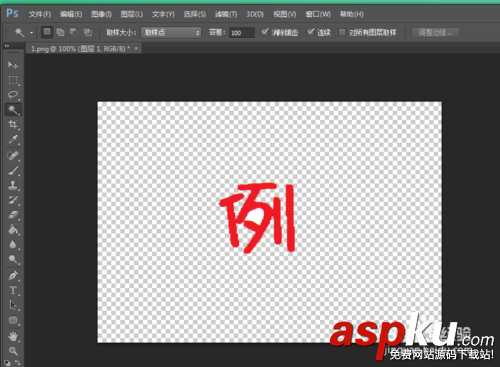Image resolution: width=500 pixels, height=367 pixels.
Task: Choose Intersect with selection mode icon
Action: (88, 32)
